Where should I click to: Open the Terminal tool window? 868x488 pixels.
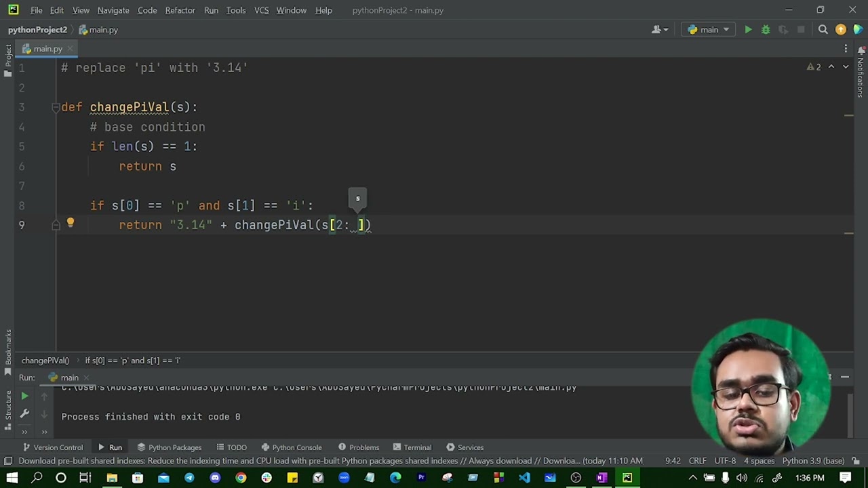tap(412, 447)
